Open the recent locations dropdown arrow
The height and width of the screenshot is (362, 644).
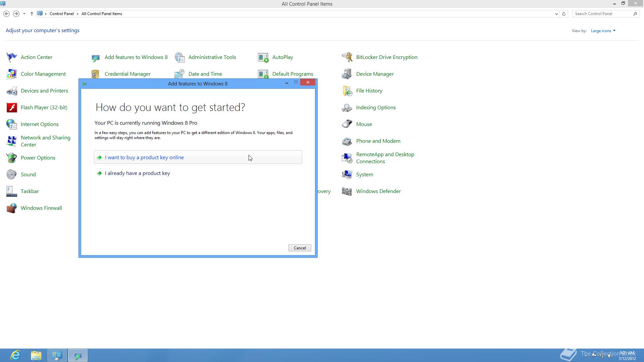24,14
